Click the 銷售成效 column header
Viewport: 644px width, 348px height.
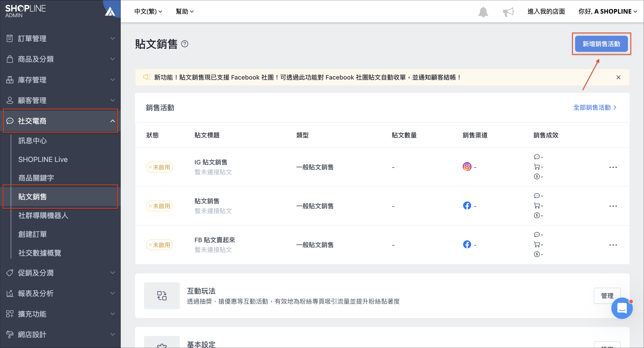[x=546, y=135]
